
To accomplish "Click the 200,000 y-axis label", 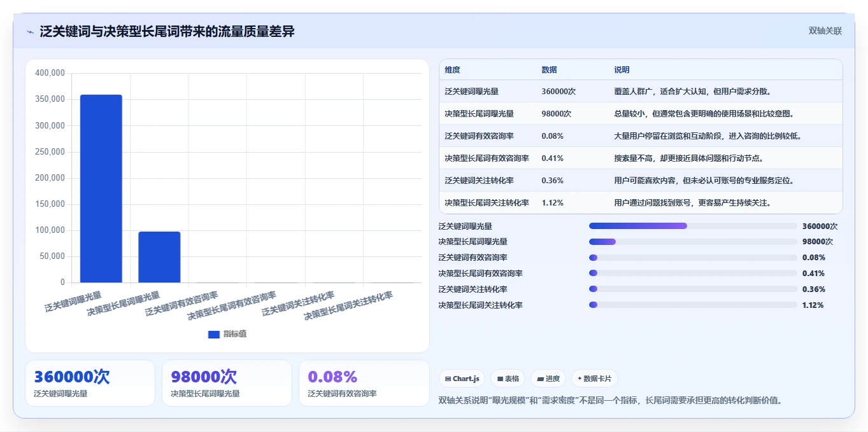I will (50, 178).
